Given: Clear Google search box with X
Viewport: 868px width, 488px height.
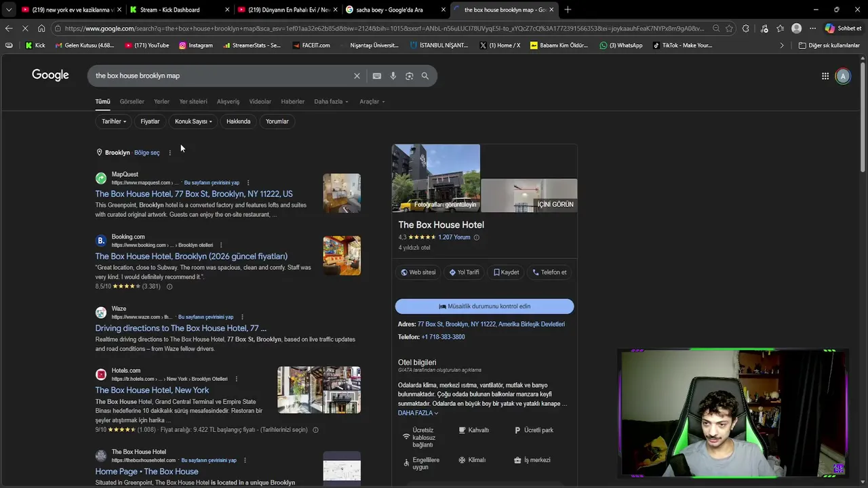Looking at the screenshot, I should [x=357, y=76].
